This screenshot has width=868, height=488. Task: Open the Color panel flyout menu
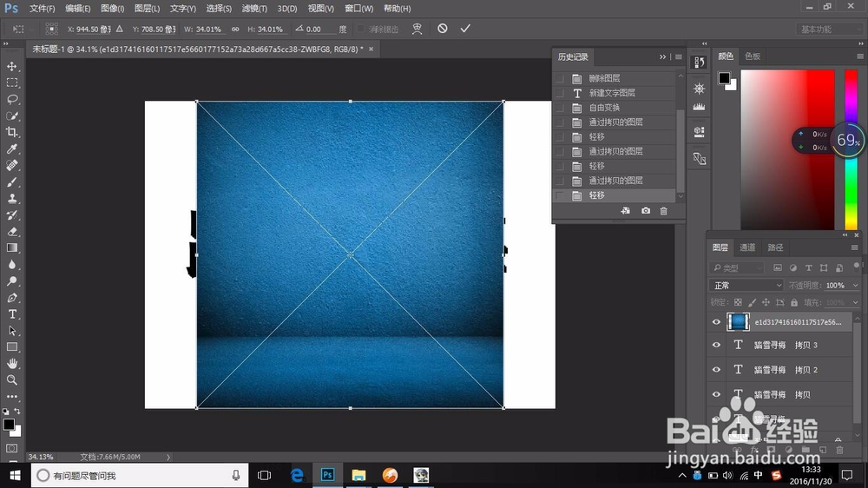(860, 56)
